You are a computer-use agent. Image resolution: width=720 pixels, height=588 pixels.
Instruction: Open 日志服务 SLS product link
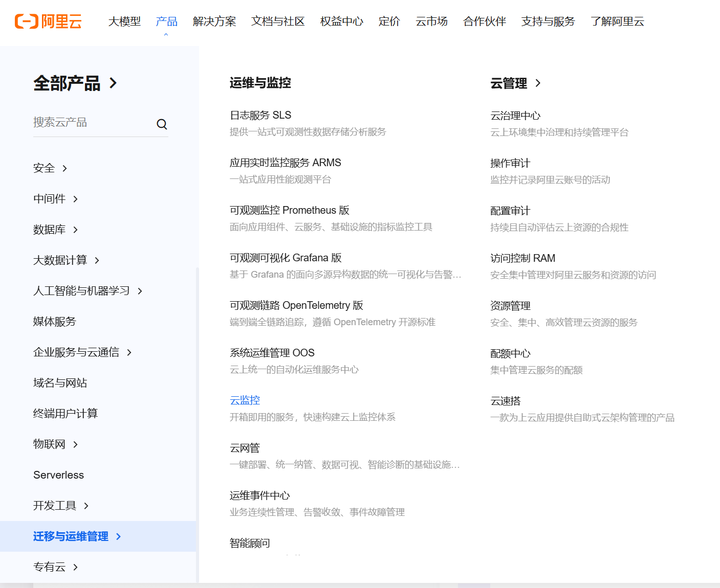pyautogui.click(x=260, y=115)
